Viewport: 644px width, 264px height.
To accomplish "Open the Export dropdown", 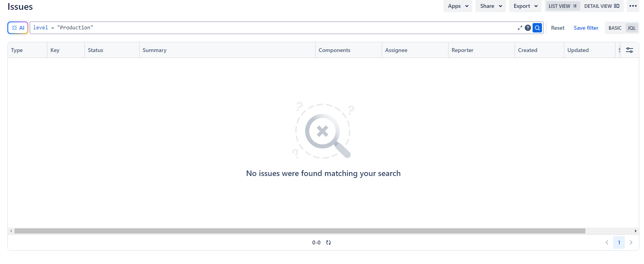I will 526,6.
